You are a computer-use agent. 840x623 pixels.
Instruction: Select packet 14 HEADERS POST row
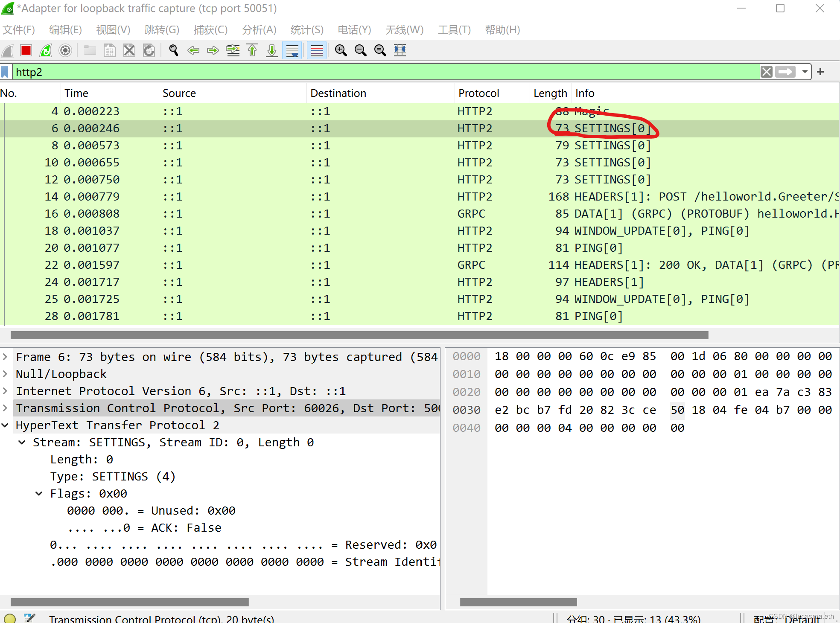point(420,197)
